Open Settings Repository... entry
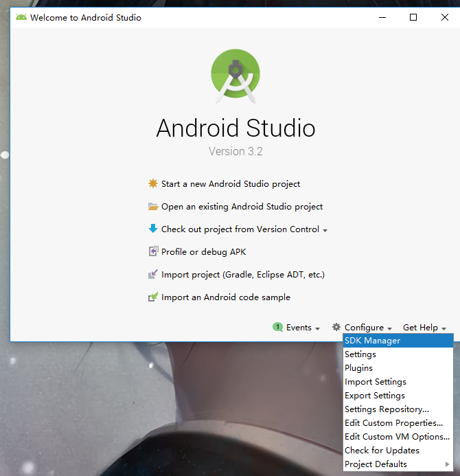460x476 pixels. 398,409
